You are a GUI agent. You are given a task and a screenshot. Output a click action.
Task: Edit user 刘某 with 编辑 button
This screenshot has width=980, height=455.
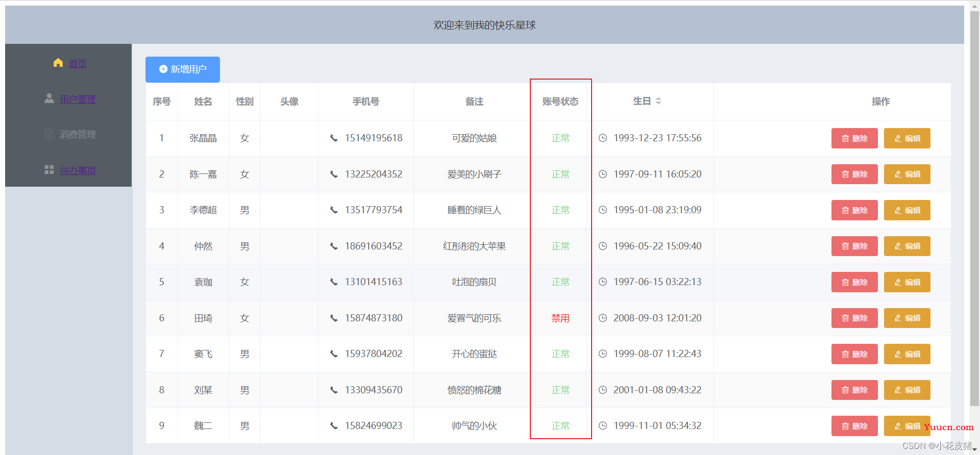pos(907,390)
